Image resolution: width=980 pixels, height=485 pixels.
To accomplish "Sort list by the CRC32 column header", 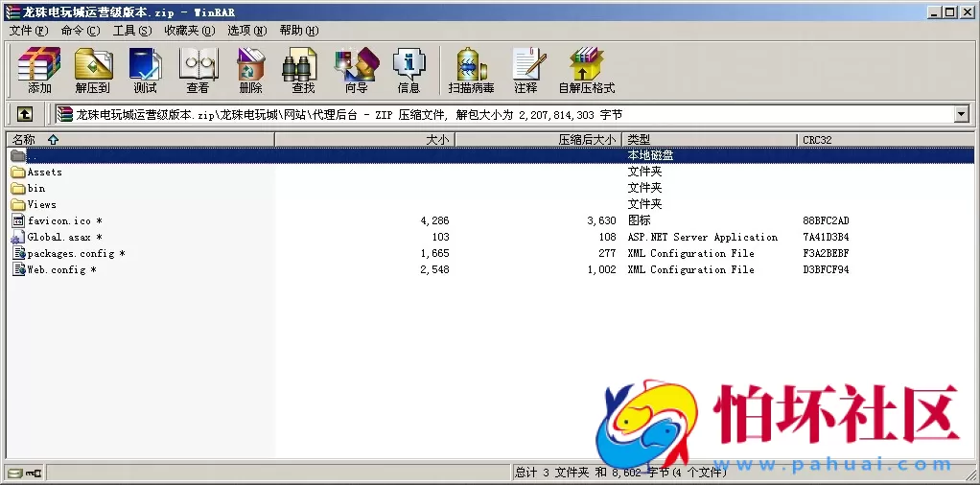I will click(x=817, y=140).
